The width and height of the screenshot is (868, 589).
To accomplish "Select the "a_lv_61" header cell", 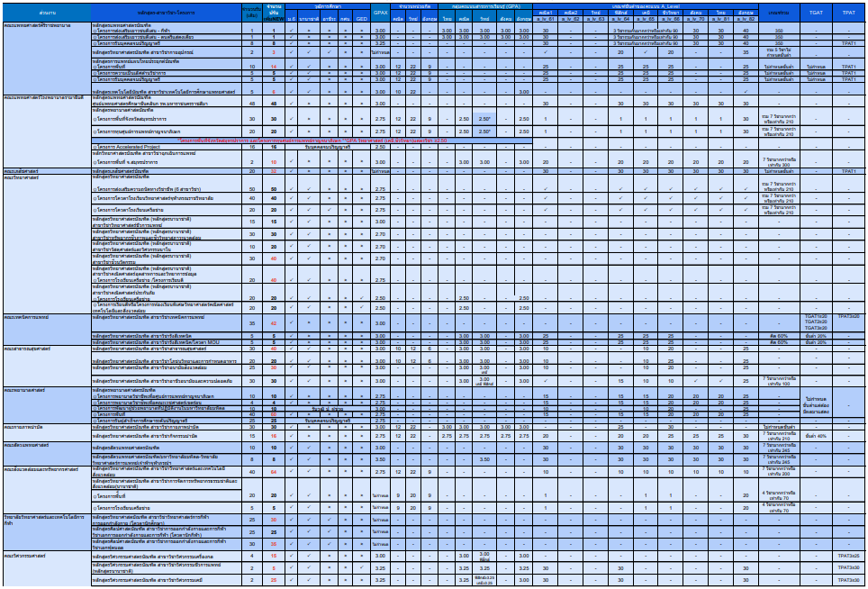I will (x=546, y=19).
